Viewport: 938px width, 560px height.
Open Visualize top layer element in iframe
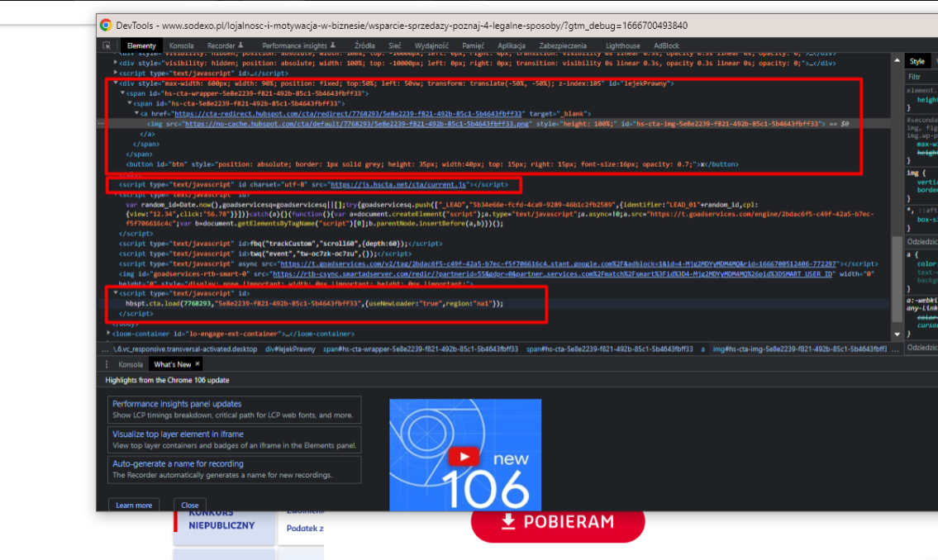[x=235, y=439]
